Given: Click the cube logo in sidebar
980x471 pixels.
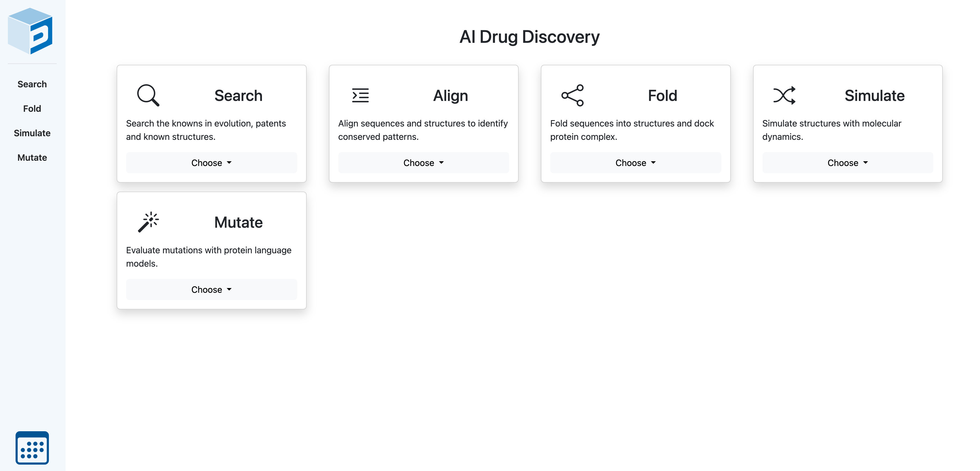Looking at the screenshot, I should click(31, 31).
